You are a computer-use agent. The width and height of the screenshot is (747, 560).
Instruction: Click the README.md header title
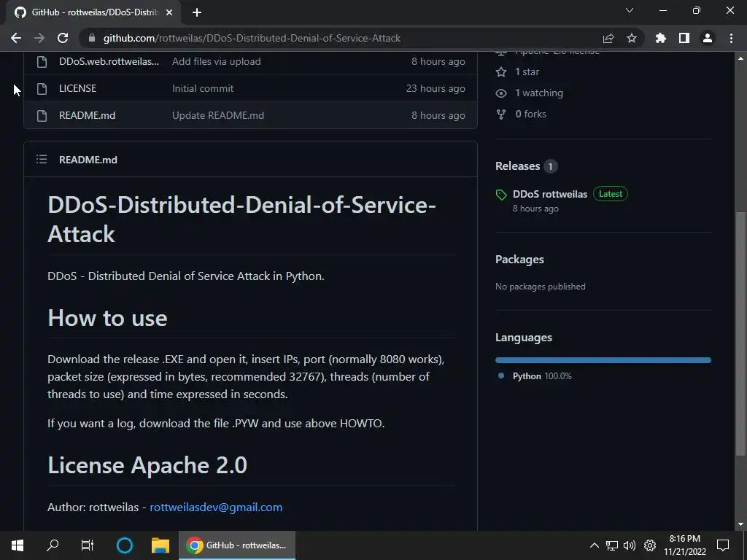88,160
